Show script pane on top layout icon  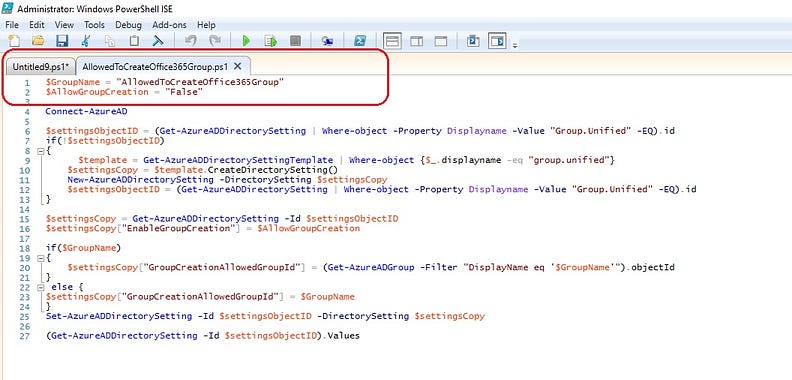(392, 41)
